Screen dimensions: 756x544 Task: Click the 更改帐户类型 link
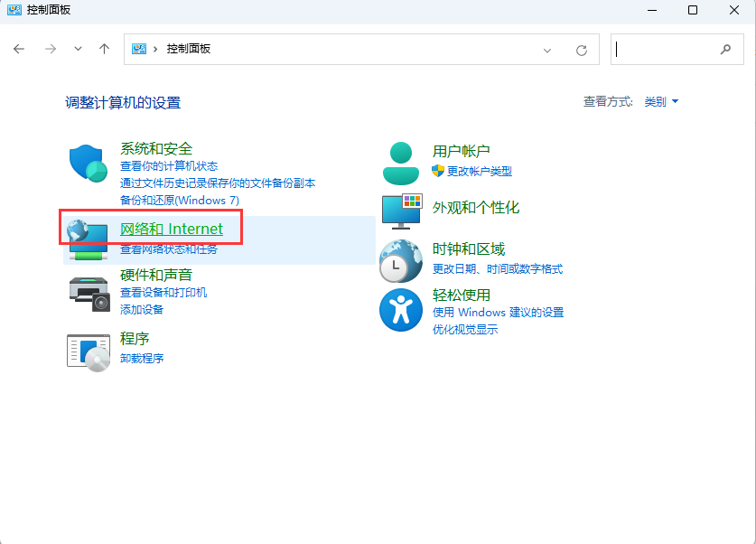(x=479, y=171)
